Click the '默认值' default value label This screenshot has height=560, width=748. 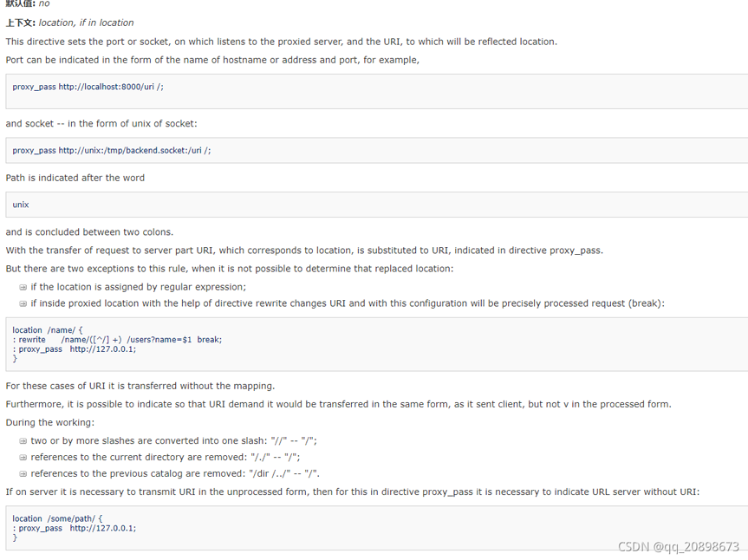tap(21, 4)
